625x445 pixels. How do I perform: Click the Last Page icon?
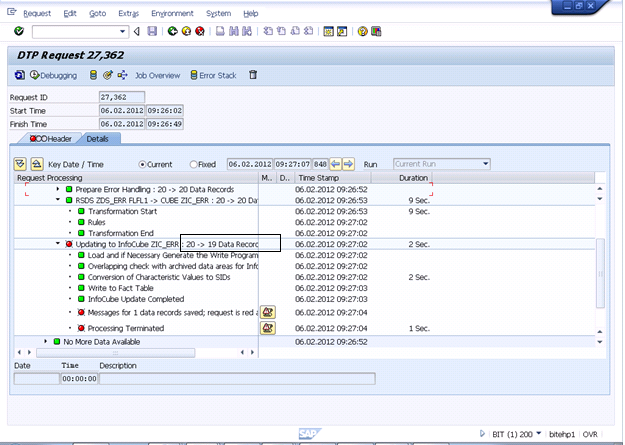point(309,31)
